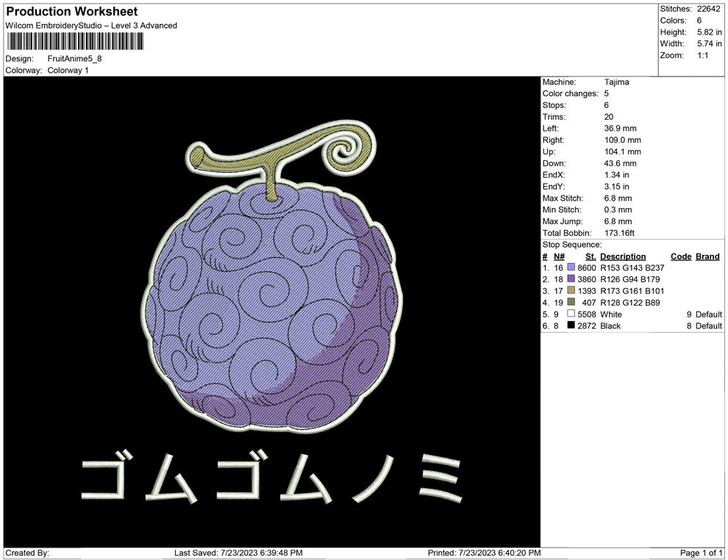
Task: Click stitch count 5508 in White row
Action: tap(586, 314)
